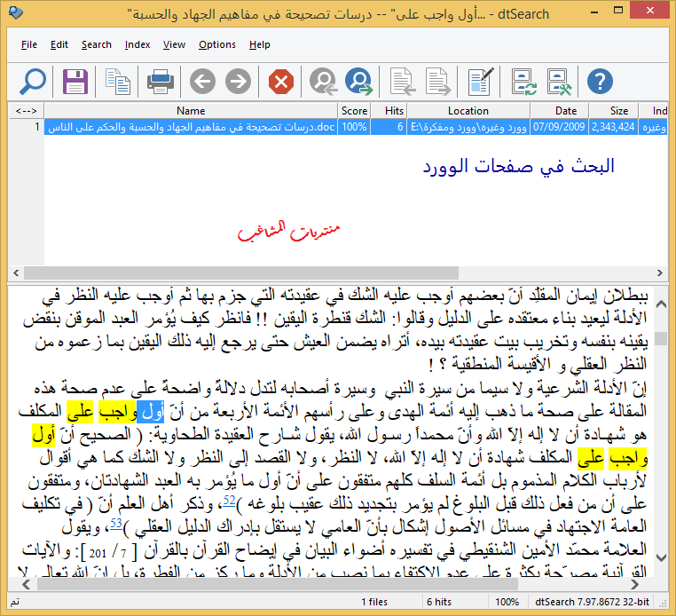Sort results by the Date column header

tap(565, 111)
